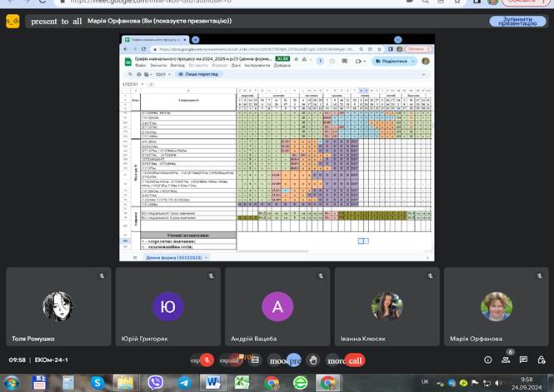Raise hand using the hand icon
The height and width of the screenshot is (392, 554).
coord(312,360)
